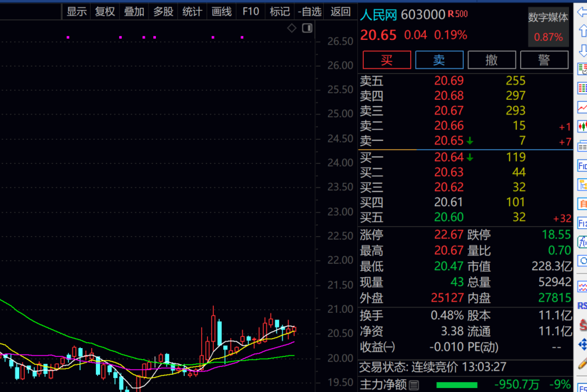Image resolution: width=587 pixels, height=392 pixels.
Task: Select the 买一 price 20.64
Action: [449, 157]
